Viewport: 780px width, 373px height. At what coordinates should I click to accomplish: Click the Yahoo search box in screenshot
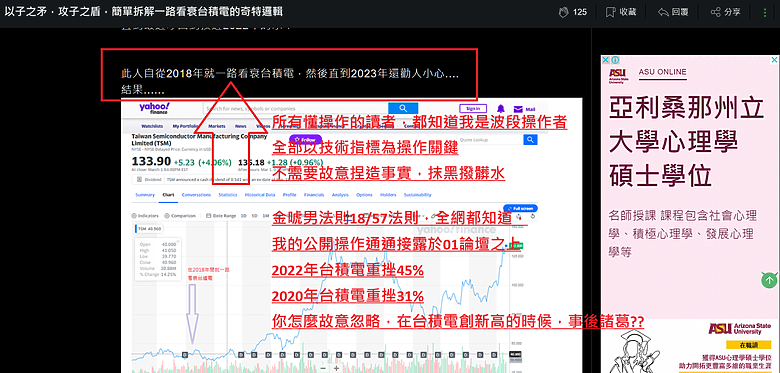click(295, 108)
